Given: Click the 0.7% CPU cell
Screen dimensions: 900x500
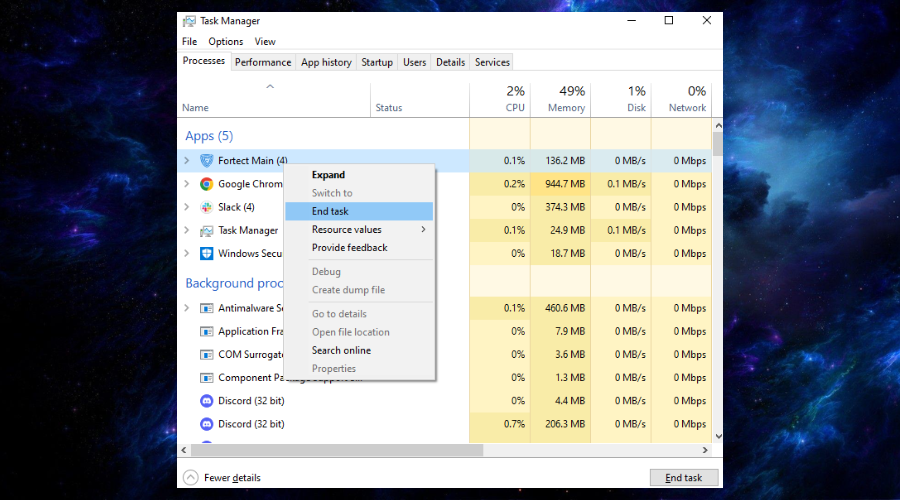Looking at the screenshot, I should coord(500,424).
